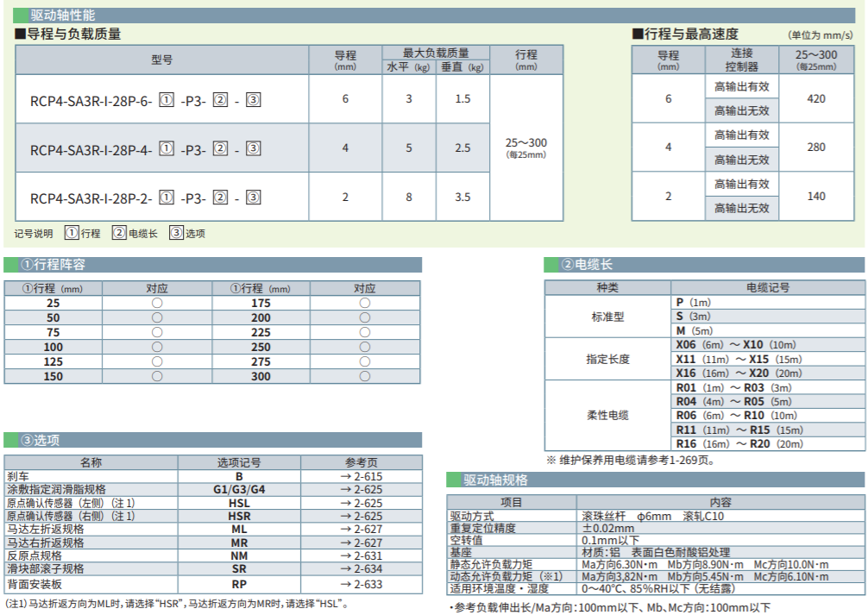Image resolution: width=868 pixels, height=615 pixels.
Task: Click the circle mark in the 200 stroke row
Action: (x=365, y=317)
